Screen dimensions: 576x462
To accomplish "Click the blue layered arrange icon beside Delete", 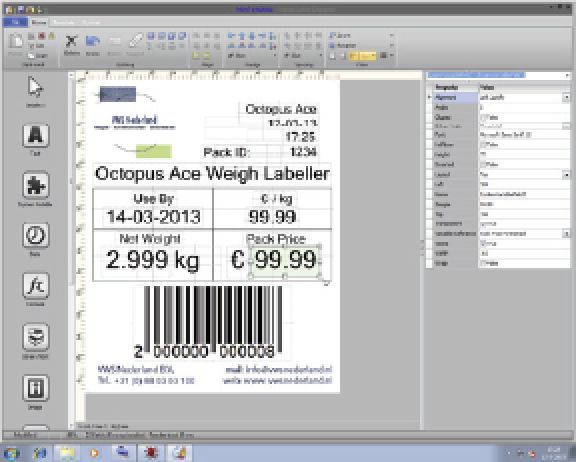I will point(93,41).
